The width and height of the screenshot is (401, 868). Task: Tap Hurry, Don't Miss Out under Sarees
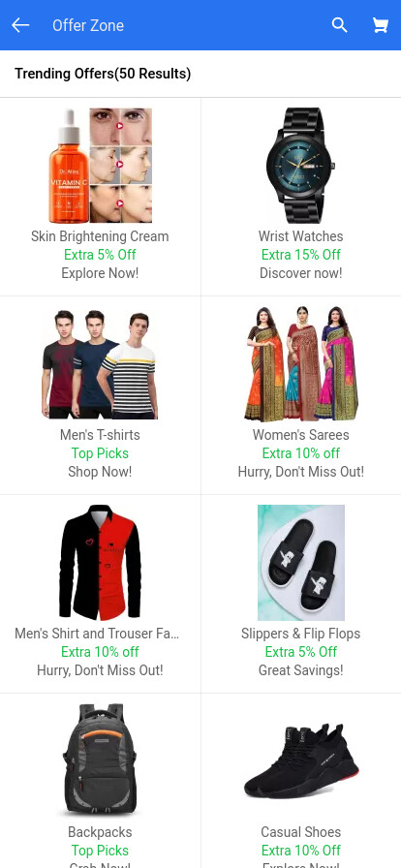click(x=300, y=472)
